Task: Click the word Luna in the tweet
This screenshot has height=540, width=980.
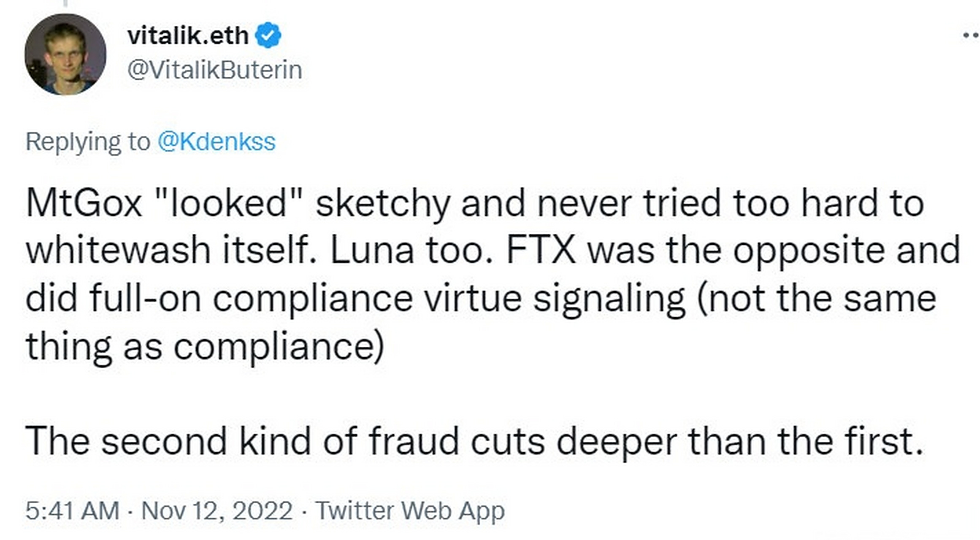Action: click(371, 251)
